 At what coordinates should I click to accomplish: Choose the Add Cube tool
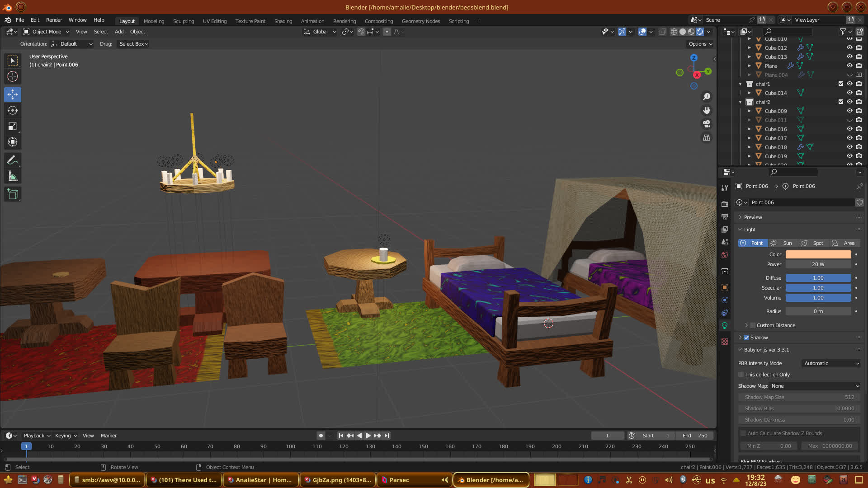coord(13,194)
